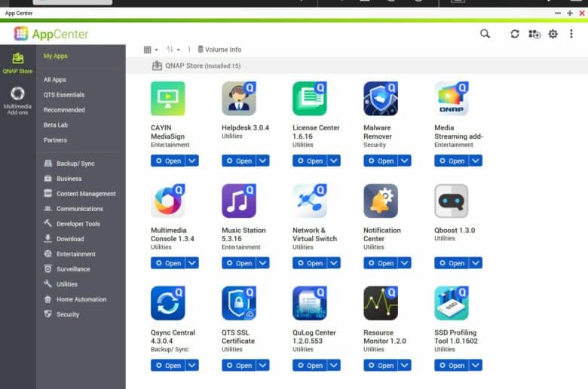The width and height of the screenshot is (588, 389).
Task: Select Surveillance category
Action: coord(67,269)
